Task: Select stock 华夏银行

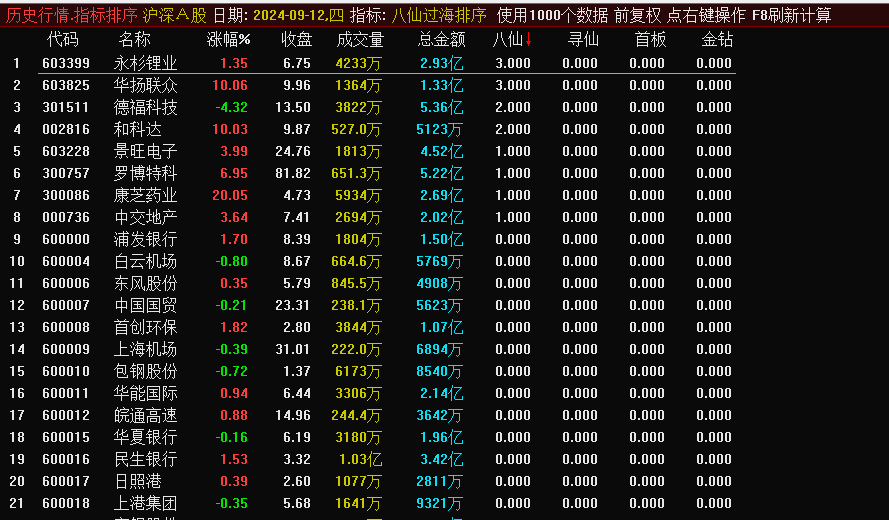Action: pos(145,437)
